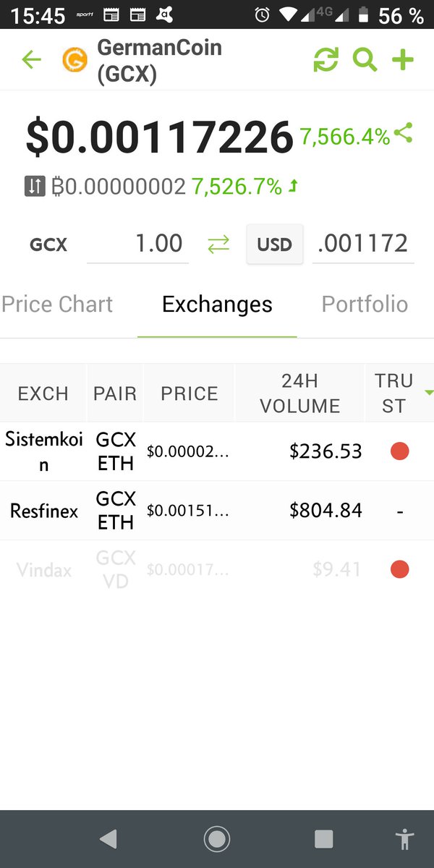Image resolution: width=434 pixels, height=868 pixels.
Task: Edit USD amount field .001172
Action: point(363,244)
